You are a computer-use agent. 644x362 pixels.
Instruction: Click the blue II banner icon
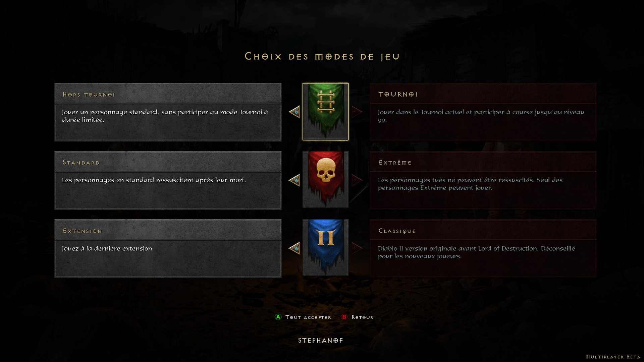click(x=325, y=248)
